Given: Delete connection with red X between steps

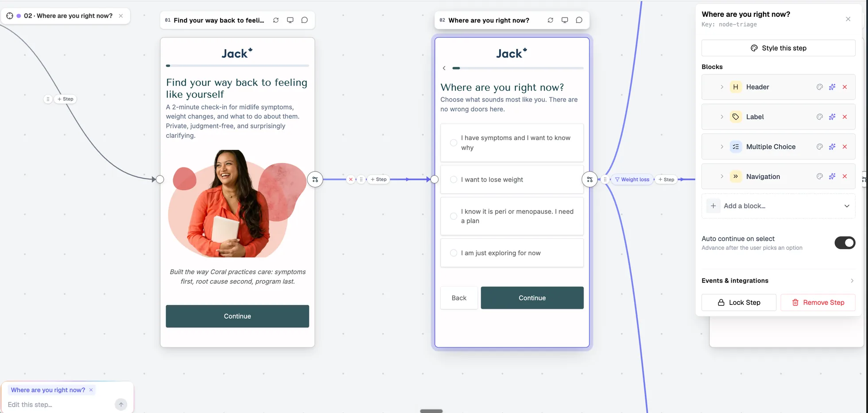Looking at the screenshot, I should tap(351, 179).
